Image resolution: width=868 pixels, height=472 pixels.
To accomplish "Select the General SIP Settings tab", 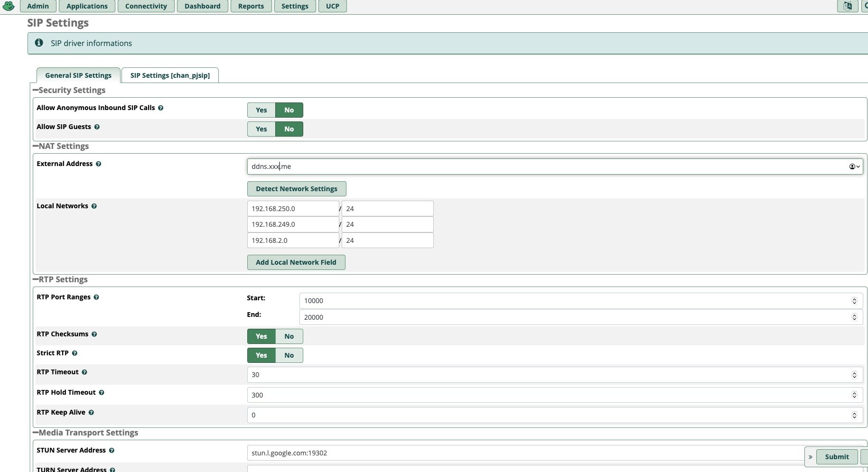I will point(78,75).
